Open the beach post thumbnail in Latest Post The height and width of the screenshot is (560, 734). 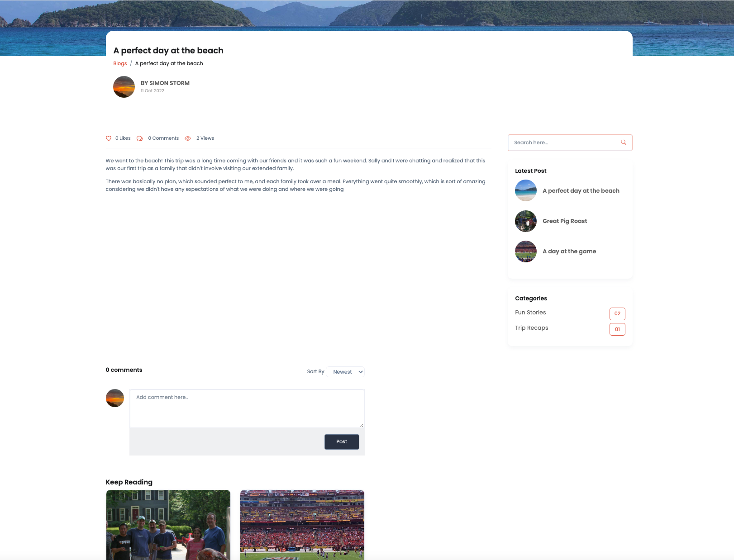point(526,190)
